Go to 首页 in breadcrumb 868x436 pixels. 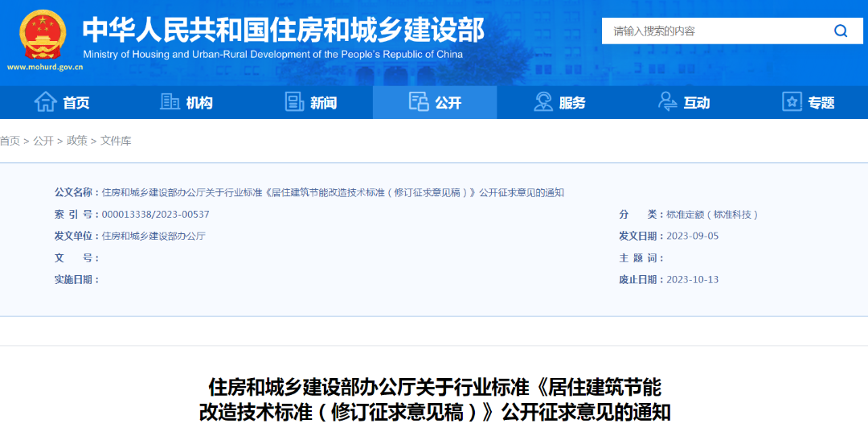pos(10,141)
